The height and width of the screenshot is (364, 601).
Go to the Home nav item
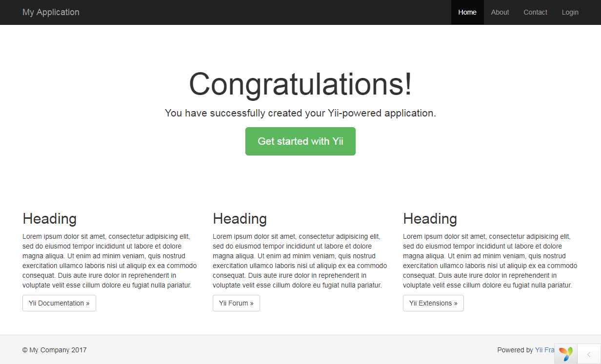[x=467, y=12]
